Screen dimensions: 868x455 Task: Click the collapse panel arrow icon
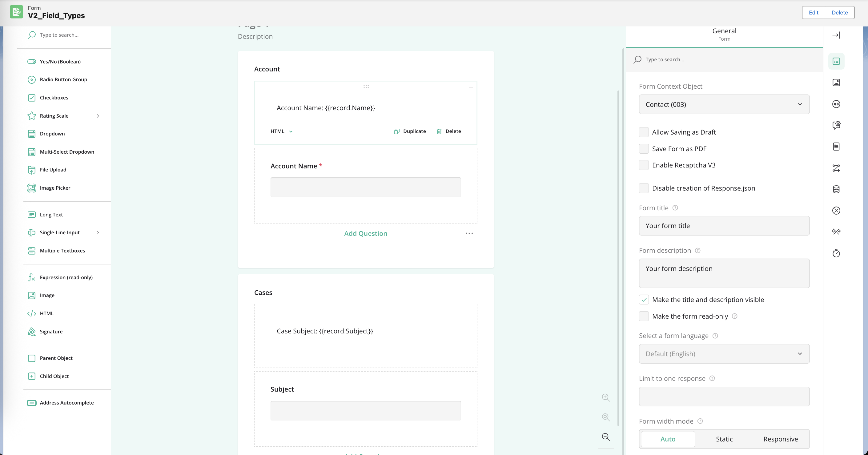click(x=836, y=35)
